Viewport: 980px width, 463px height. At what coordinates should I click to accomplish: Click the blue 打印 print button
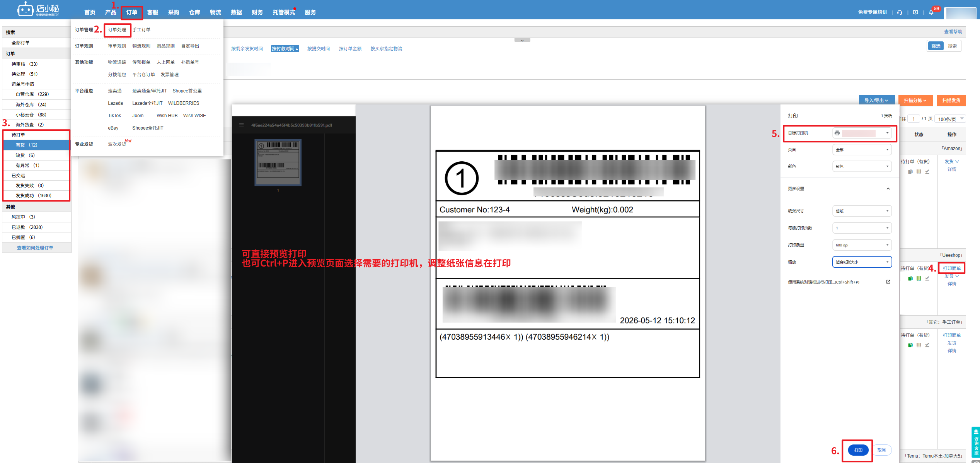coord(858,450)
